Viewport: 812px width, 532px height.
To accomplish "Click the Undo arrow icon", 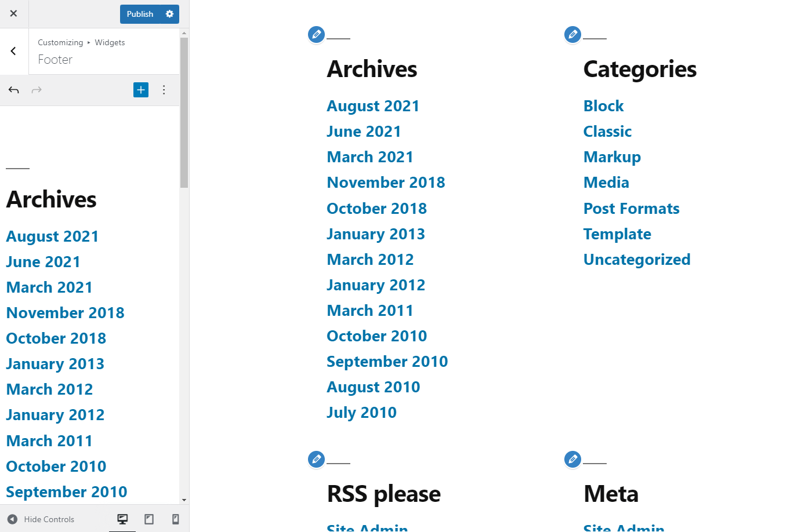I will (13, 90).
